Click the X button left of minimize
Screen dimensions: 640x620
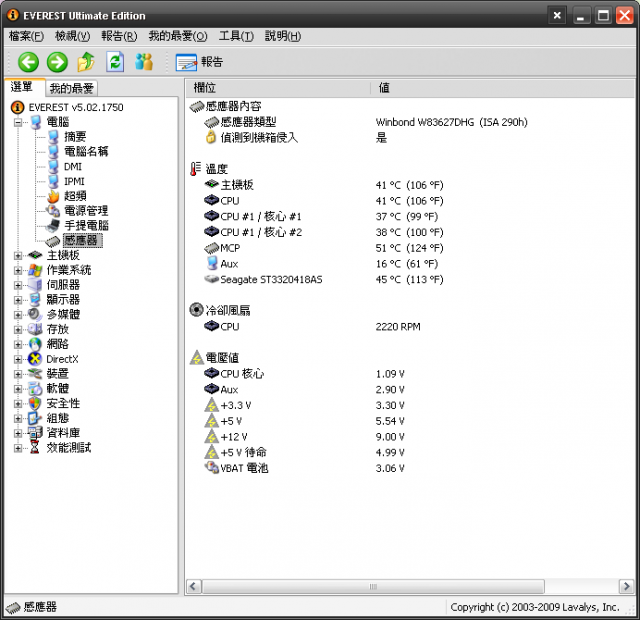[x=557, y=16]
